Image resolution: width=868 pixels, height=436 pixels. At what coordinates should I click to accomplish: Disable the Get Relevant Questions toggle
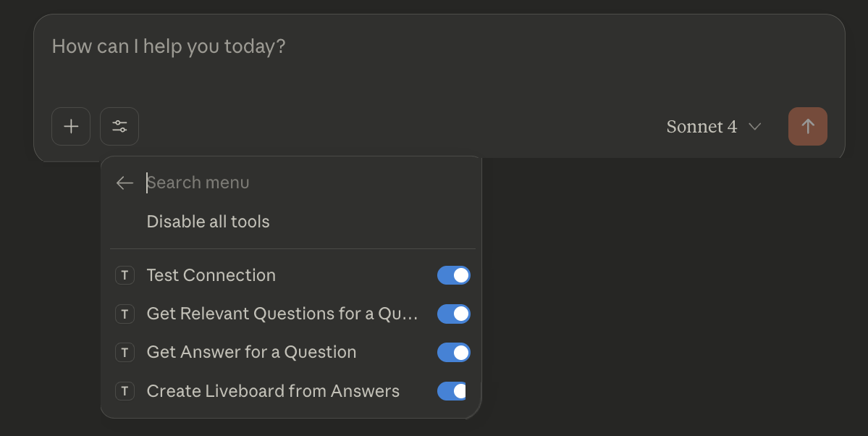tap(453, 314)
